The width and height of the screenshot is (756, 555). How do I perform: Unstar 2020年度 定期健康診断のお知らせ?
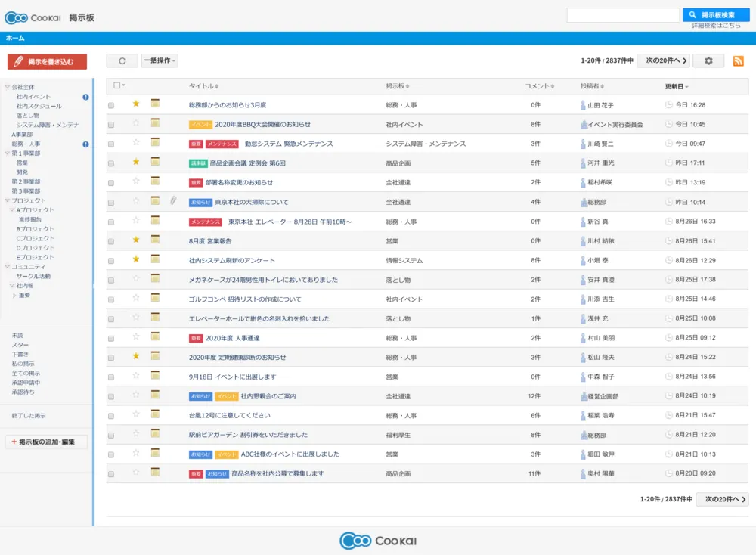tap(136, 356)
